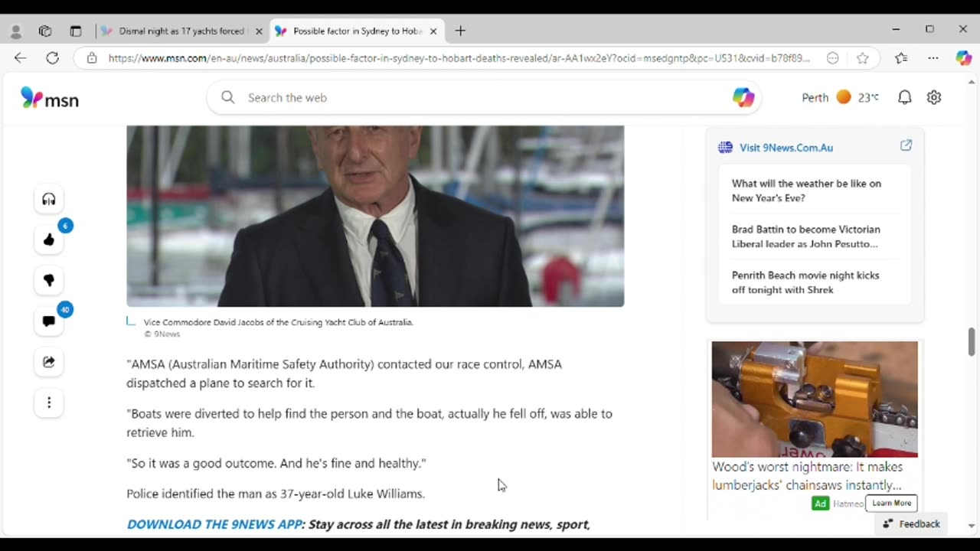Open Copilot sidebar icon in toolbar
The image size is (980, 551).
pyautogui.click(x=963, y=58)
